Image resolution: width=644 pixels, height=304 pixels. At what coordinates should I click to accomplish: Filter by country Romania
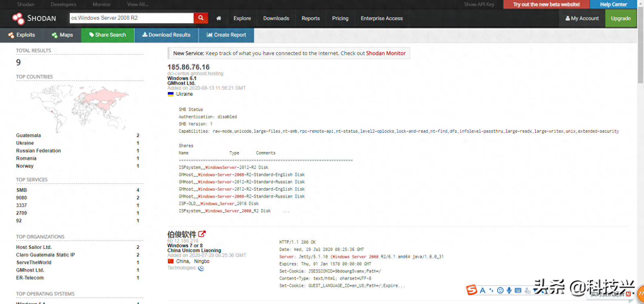coord(26,158)
